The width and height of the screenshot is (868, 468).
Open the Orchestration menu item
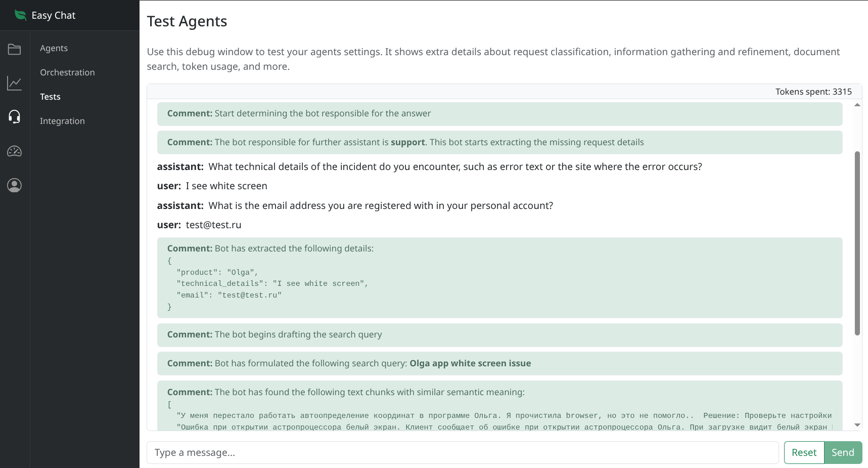tap(67, 72)
